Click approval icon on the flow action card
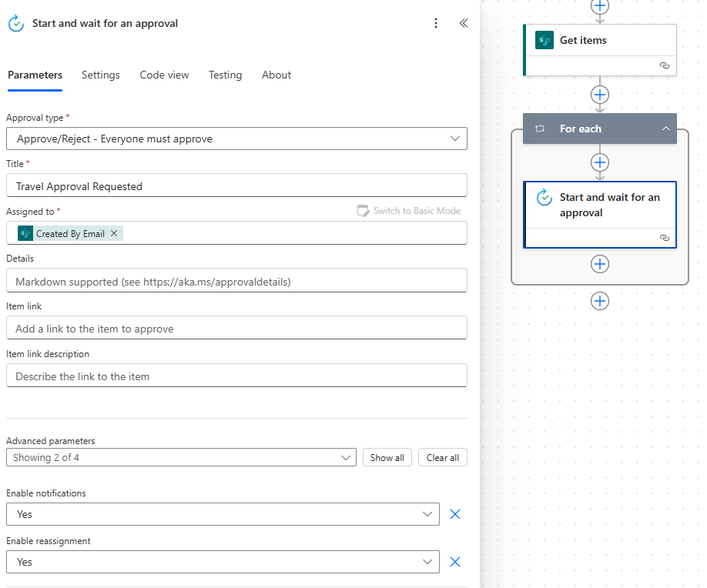The width and height of the screenshot is (707, 588). point(544,197)
